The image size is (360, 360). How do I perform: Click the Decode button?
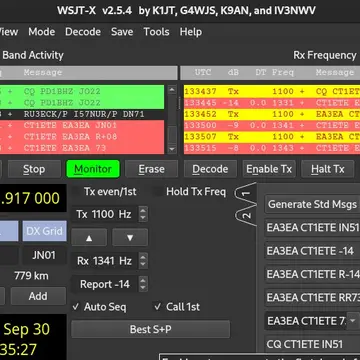(210, 169)
